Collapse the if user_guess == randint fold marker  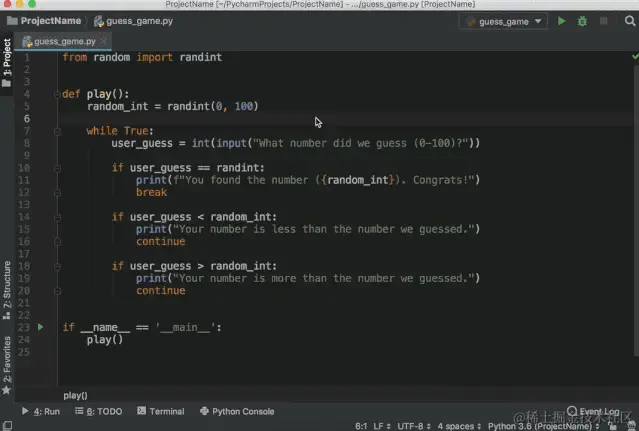pos(57,168)
